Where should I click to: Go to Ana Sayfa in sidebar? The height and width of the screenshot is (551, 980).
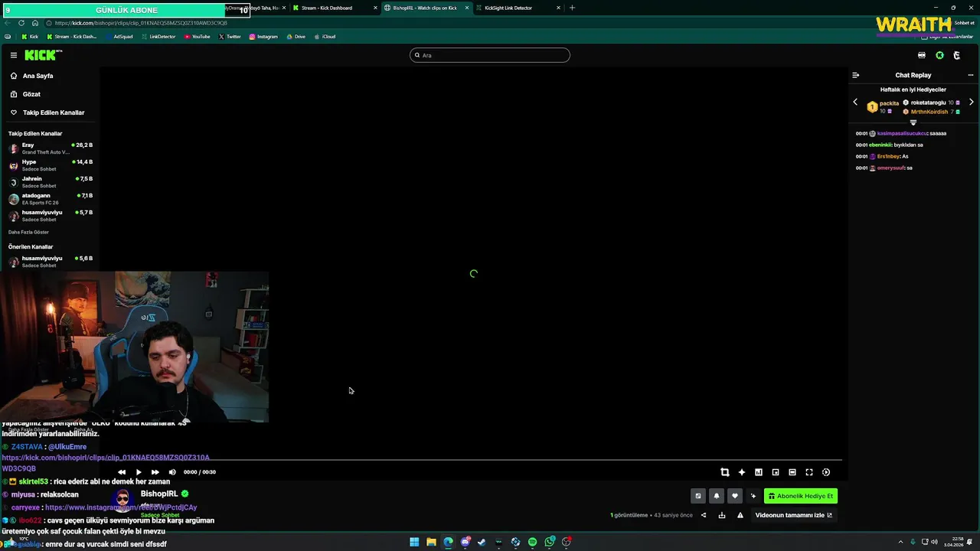tap(38, 76)
